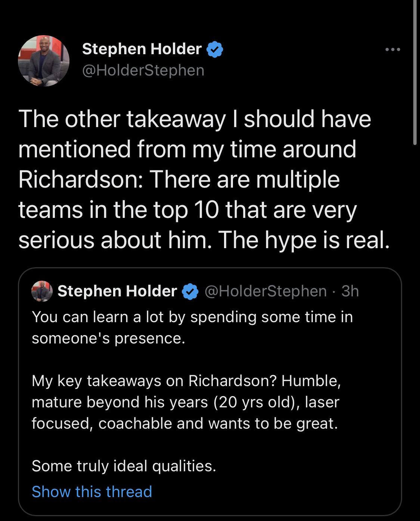
Task: Click Show this thread link
Action: pos(92,492)
